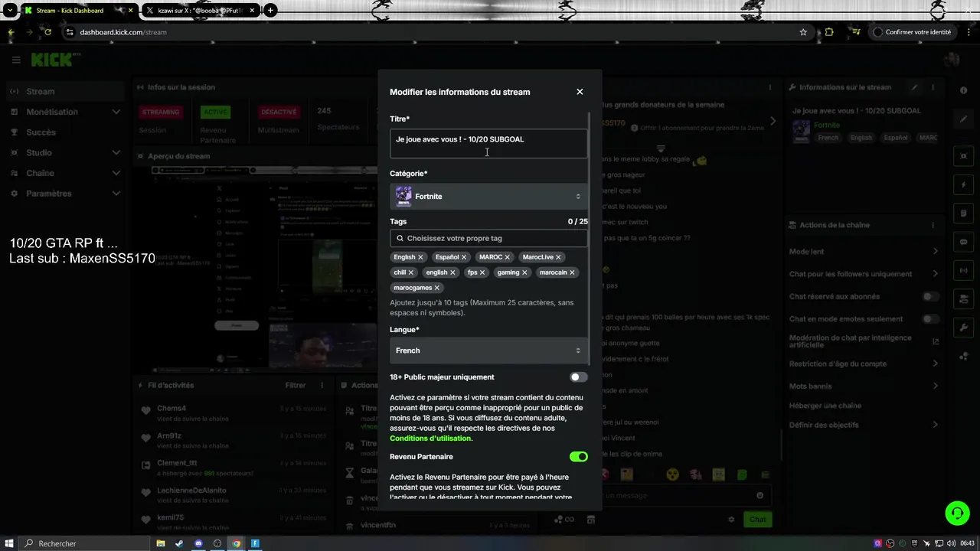
Task: Open the Conditions d'utilisation link
Action: coord(431,439)
